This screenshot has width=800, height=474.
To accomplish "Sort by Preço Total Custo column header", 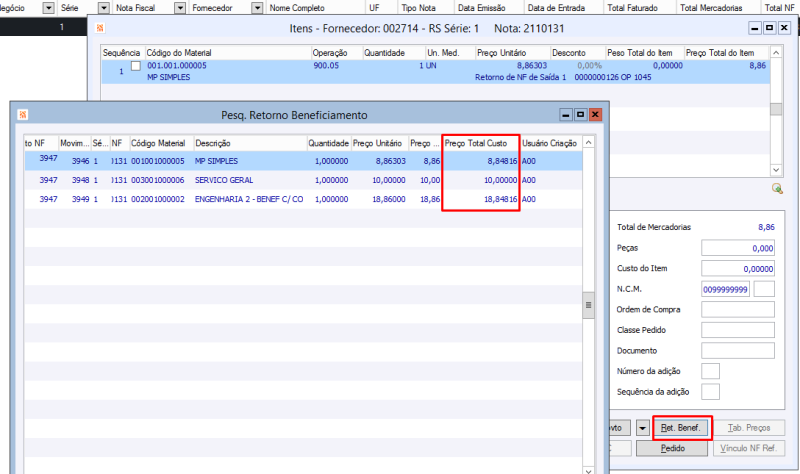I will pyautogui.click(x=480, y=143).
